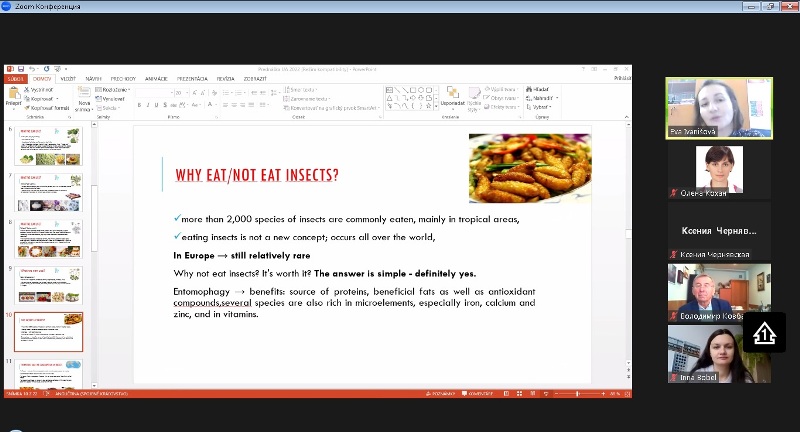Viewport: 800px width, 432px height.
Task: Switch to the Návrh (Design) tab
Action: point(93,79)
